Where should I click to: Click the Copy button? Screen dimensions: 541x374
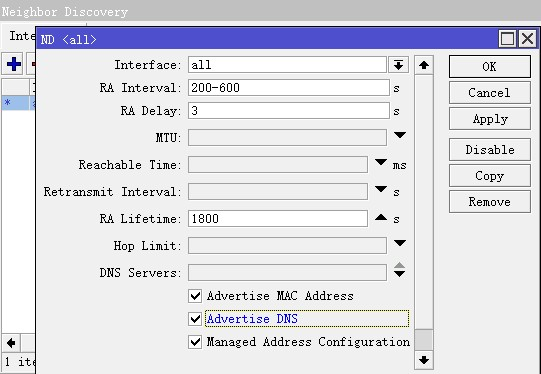(x=490, y=176)
